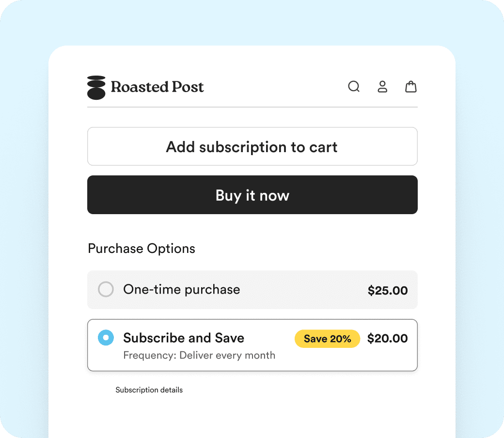504x438 pixels.
Task: Open the user account icon
Action: [x=382, y=87]
